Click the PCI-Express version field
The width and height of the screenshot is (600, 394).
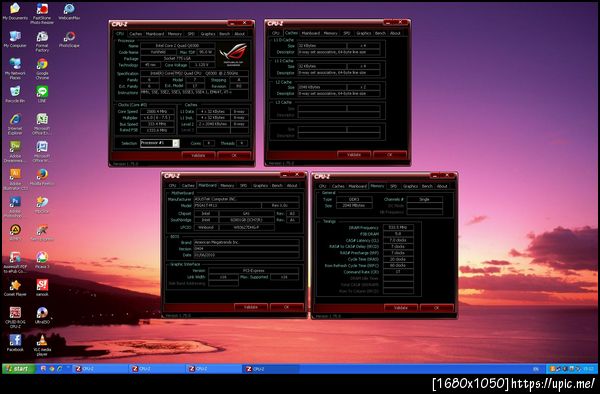point(254,270)
